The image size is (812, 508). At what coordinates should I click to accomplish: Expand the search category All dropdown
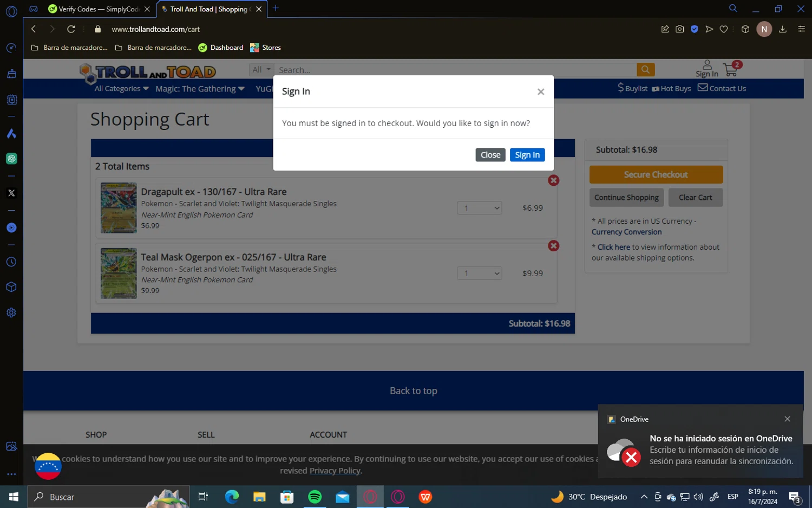pyautogui.click(x=261, y=69)
